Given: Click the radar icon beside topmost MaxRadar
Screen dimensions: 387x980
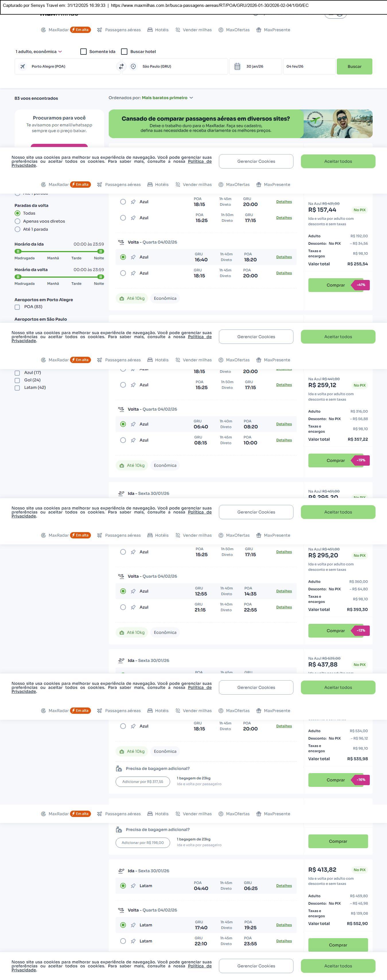Looking at the screenshot, I should coord(43,30).
